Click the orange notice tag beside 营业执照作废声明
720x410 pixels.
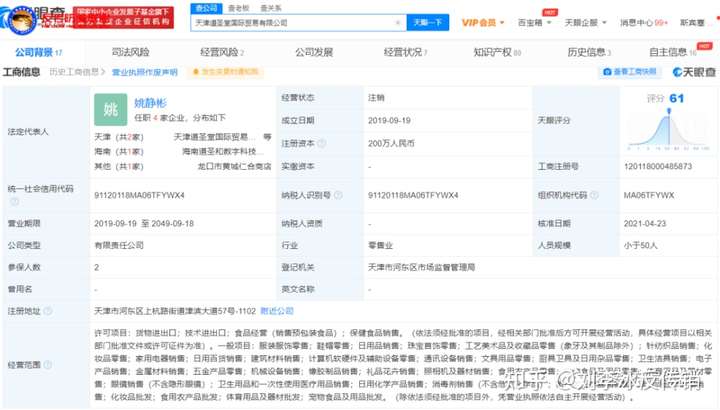coord(225,72)
